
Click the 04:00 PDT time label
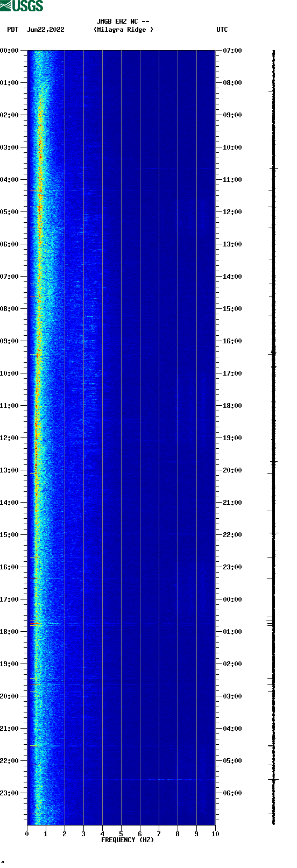pyautogui.click(x=10, y=180)
